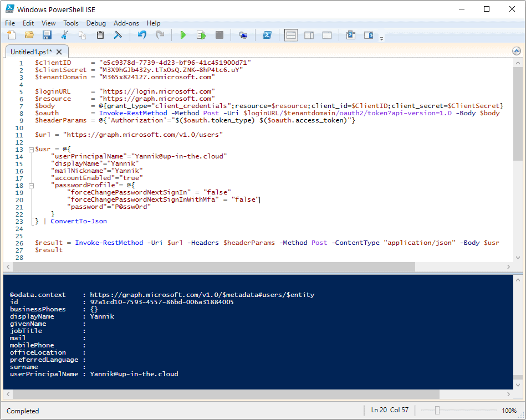
Task: Click the console pane horizontal scroll right arrow
Action: (509, 394)
